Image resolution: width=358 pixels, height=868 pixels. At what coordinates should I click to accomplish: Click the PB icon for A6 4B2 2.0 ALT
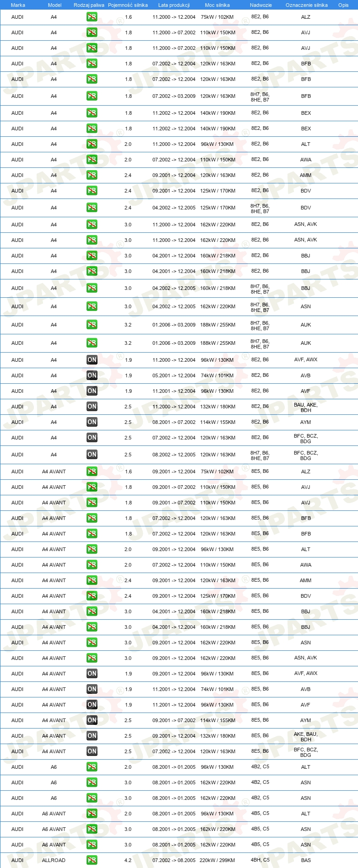click(x=92, y=767)
